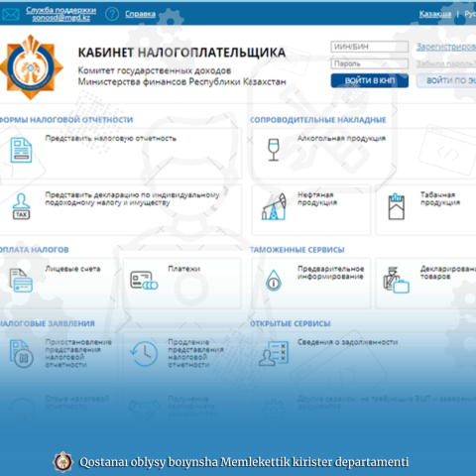Open Представить налоговую отчетность
The image size is (476, 476).
[111, 138]
